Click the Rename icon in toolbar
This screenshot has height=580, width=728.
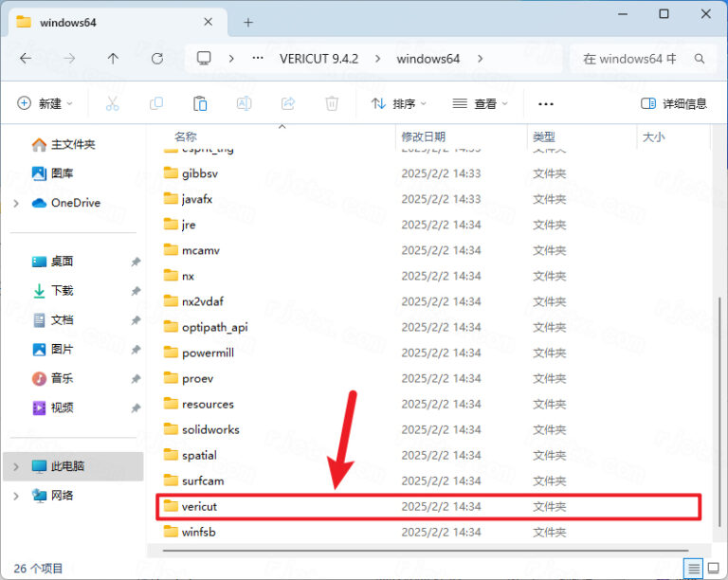(244, 103)
